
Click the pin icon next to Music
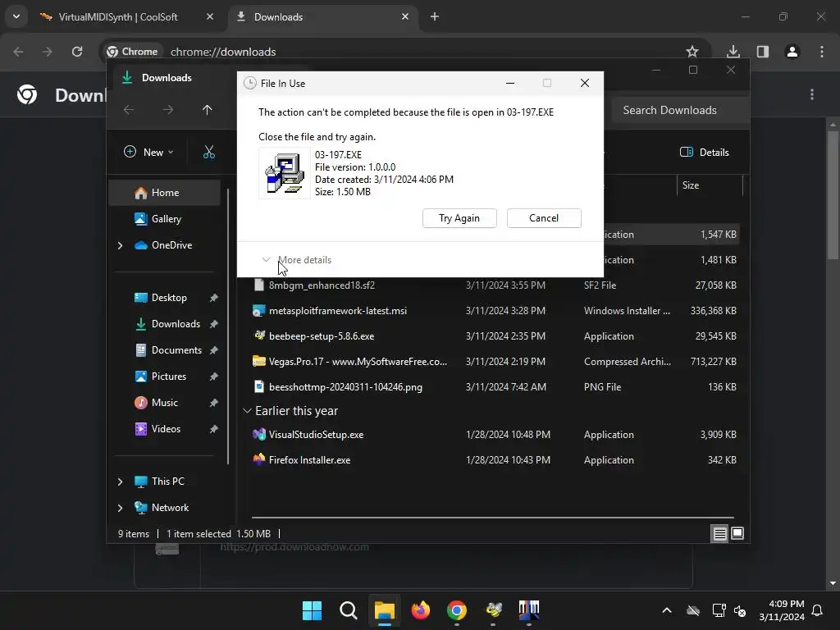pos(214,402)
